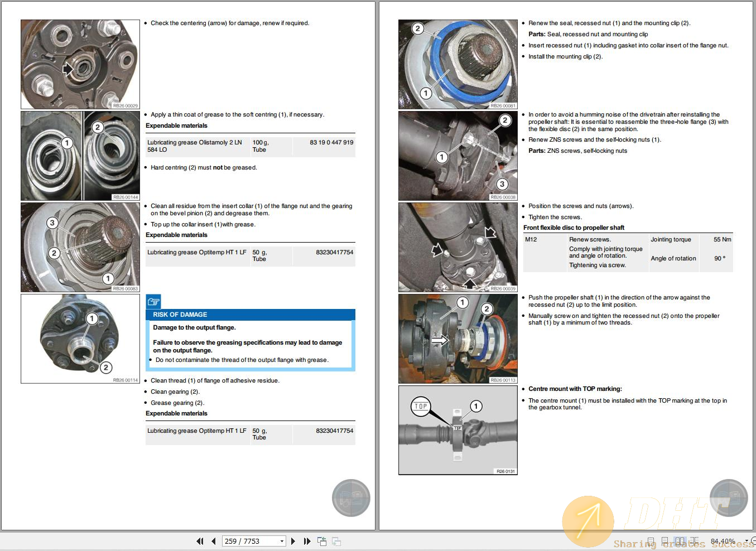The image size is (756, 551).
Task: Click 'Centre mount with TOP marking:' heading
Action: pos(575,389)
